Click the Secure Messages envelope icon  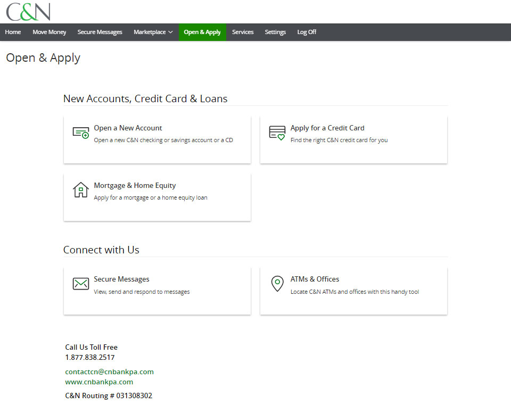coord(81,284)
